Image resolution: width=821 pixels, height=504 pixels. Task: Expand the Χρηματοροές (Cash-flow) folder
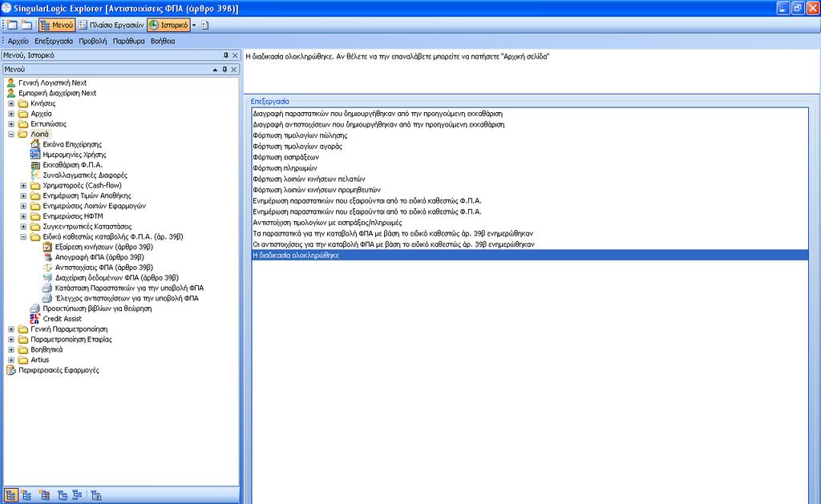point(23,185)
